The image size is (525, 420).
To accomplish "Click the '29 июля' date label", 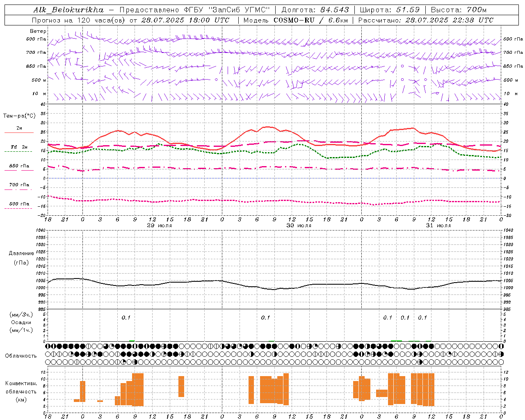I will [x=160, y=226].
